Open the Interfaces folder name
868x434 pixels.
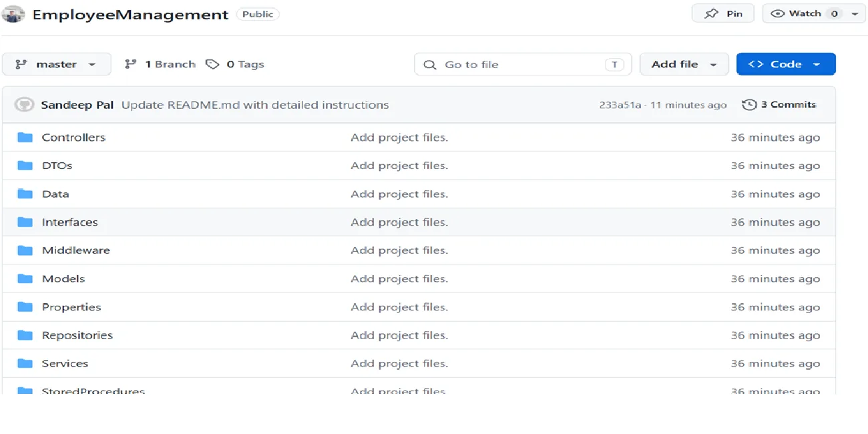point(70,222)
